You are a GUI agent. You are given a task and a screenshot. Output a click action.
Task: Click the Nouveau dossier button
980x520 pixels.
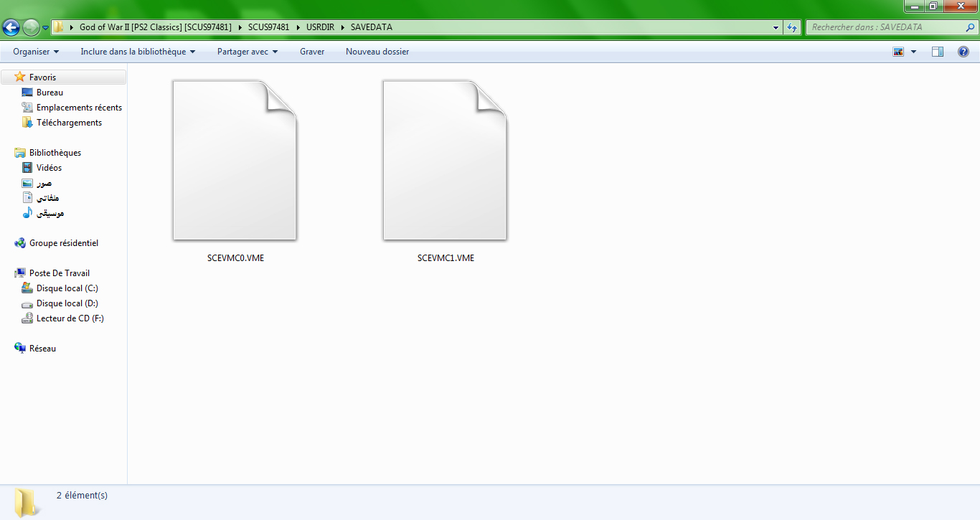point(377,52)
